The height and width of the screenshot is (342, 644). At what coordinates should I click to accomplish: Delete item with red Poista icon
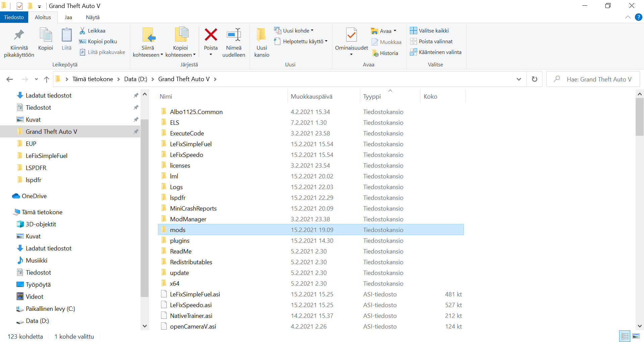(x=211, y=35)
